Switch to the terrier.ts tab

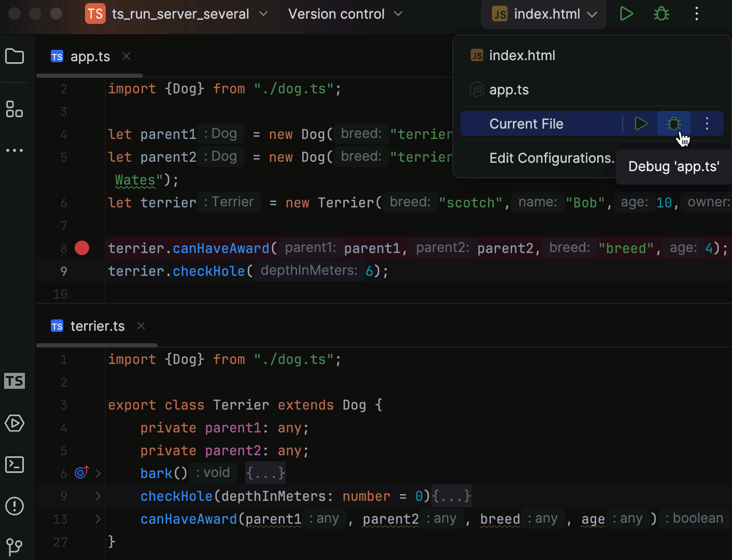97,326
